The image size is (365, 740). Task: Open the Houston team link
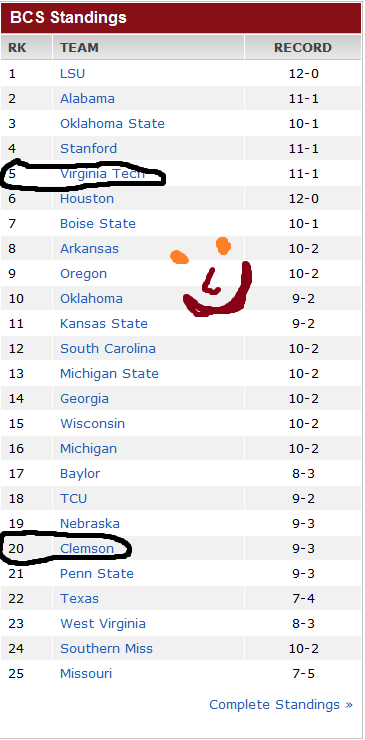tap(87, 199)
